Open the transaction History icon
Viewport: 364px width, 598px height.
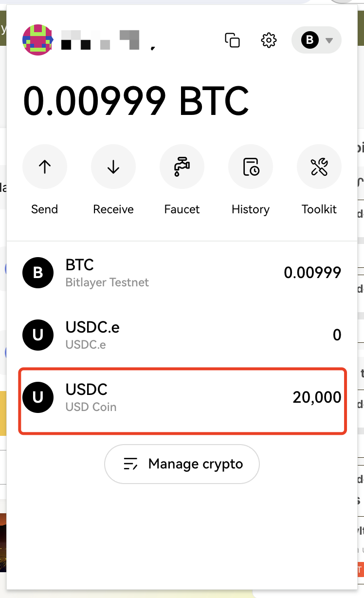(x=251, y=167)
